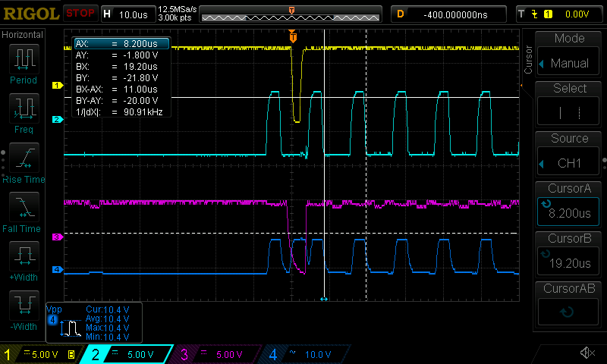Click the 12.5MSa/s sample rate text

[178, 9]
